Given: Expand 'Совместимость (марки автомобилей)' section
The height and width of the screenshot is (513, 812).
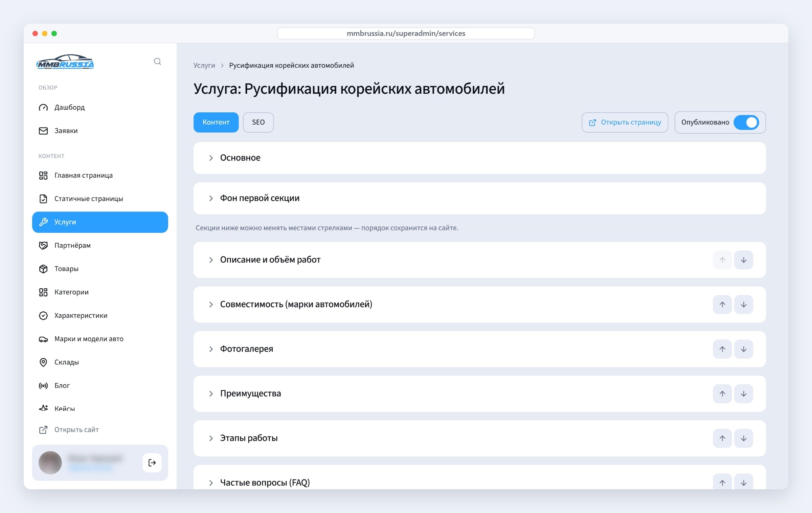Looking at the screenshot, I should tap(479, 305).
